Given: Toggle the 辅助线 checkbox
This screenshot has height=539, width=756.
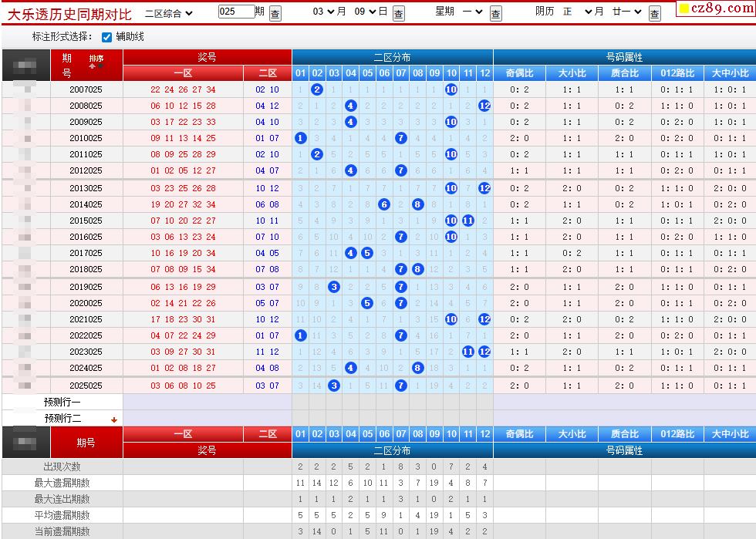Looking at the screenshot, I should pyautogui.click(x=107, y=37).
